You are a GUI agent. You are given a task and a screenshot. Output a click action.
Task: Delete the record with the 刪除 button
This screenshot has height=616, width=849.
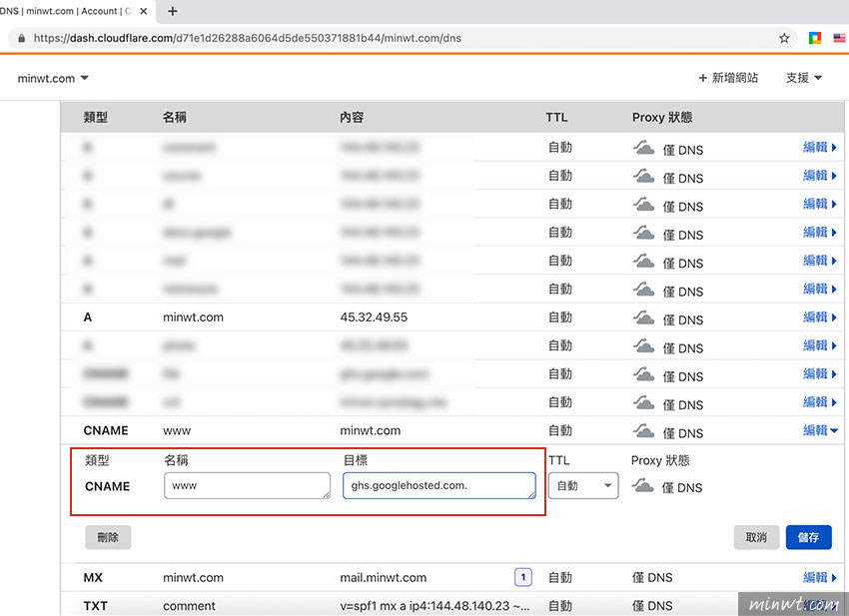108,537
